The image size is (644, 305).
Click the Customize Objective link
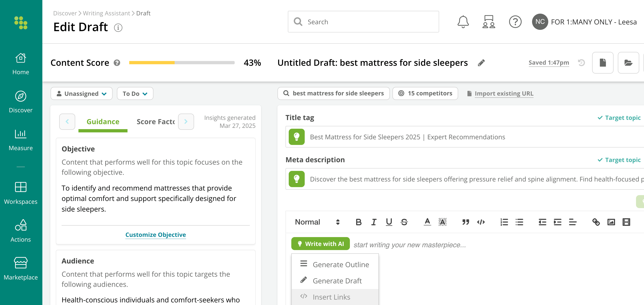[x=156, y=235]
